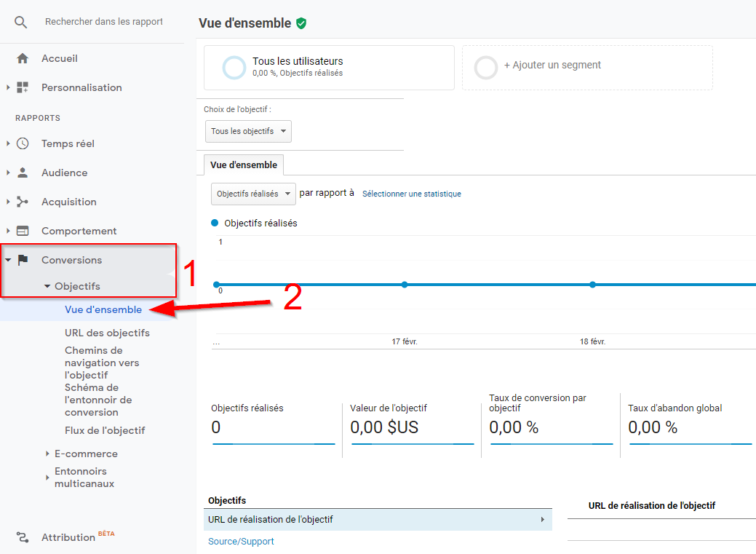Open the Tous les objectifs dropdown
756x554 pixels.
click(248, 131)
